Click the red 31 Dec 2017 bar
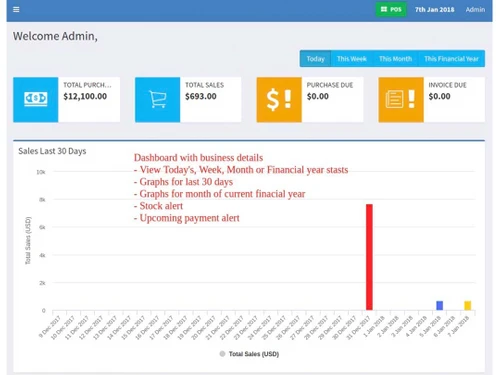 click(369, 257)
